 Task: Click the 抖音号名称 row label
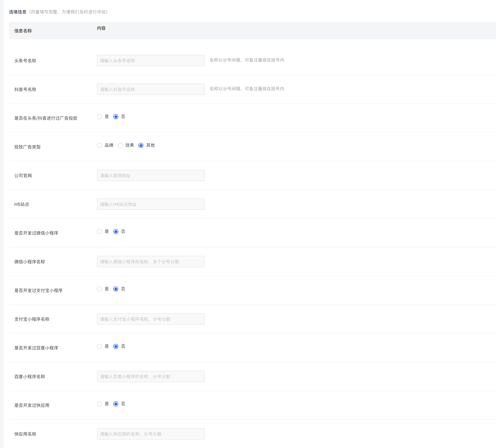pos(25,90)
